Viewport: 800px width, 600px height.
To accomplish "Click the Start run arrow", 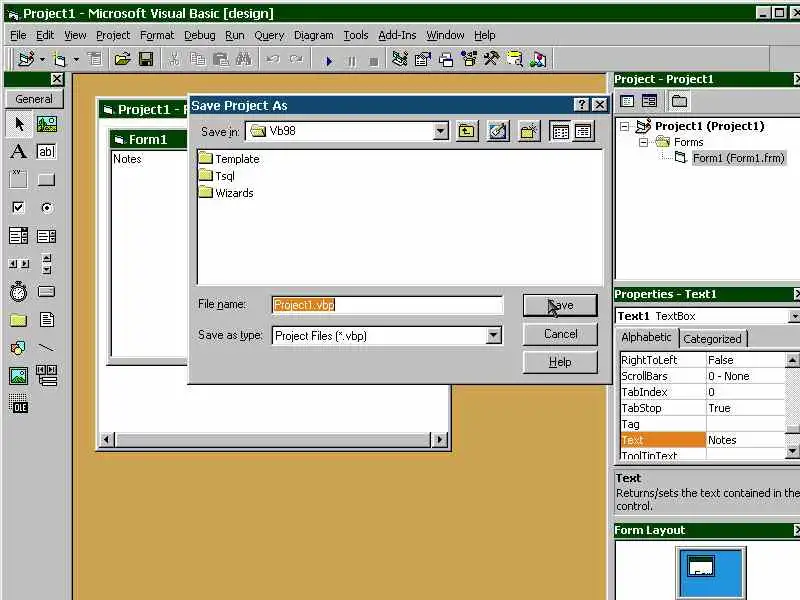I will pos(329,61).
